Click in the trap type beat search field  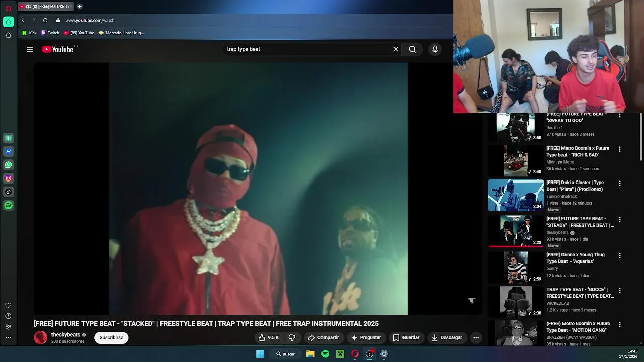(307, 49)
